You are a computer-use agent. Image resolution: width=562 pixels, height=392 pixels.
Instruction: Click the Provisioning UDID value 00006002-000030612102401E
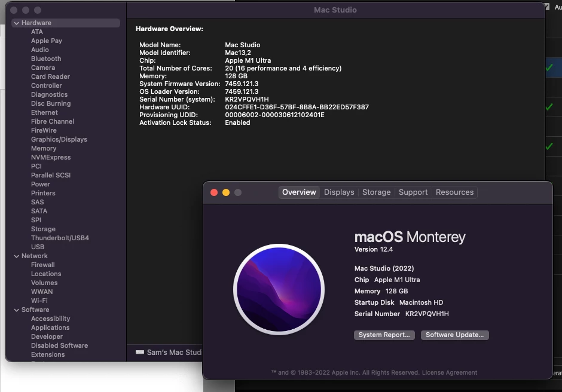(x=274, y=115)
